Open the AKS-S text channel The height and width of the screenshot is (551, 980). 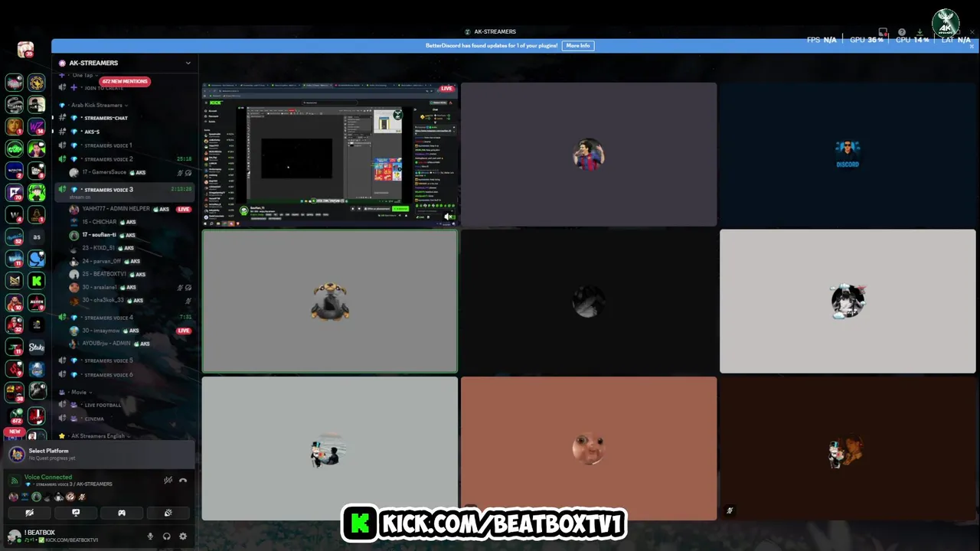point(125,132)
